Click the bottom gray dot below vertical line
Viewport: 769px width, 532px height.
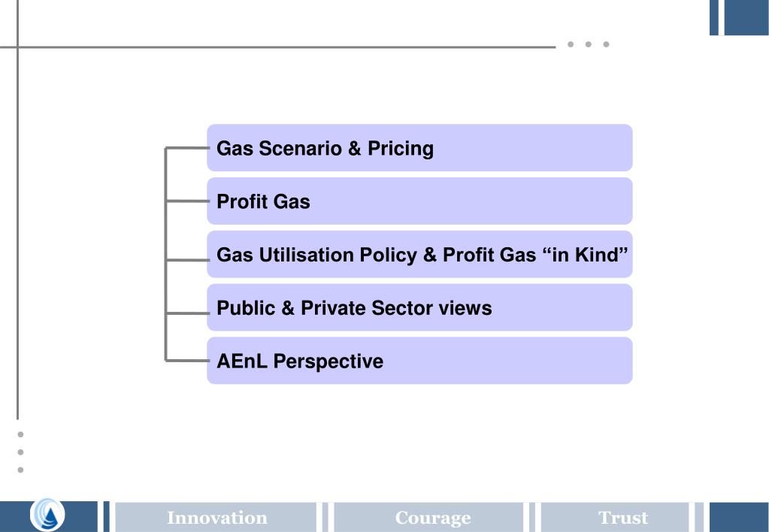click(20, 470)
